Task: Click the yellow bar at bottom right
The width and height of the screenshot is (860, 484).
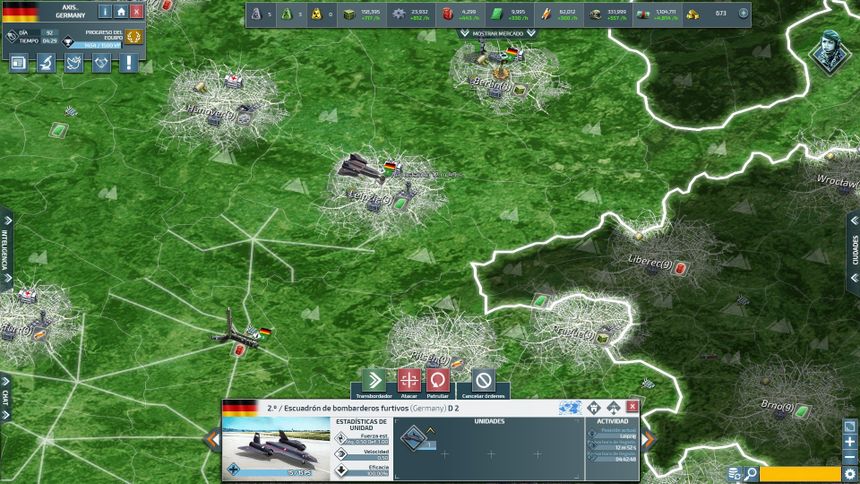Action: point(800,474)
